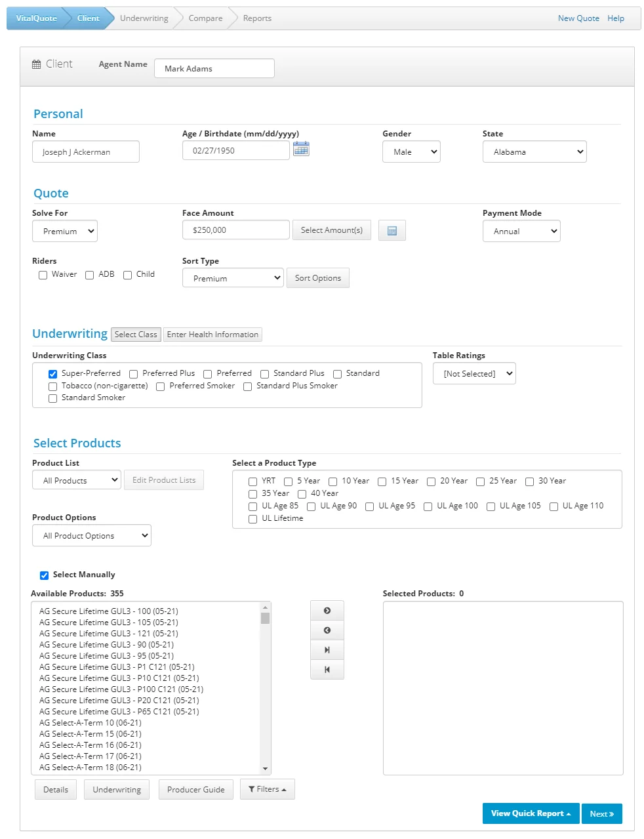Click the move-product-right arrow icon

pos(327,609)
